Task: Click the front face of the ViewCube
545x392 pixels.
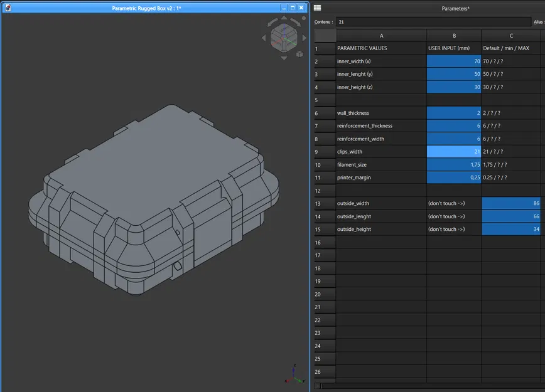Action: click(x=278, y=43)
